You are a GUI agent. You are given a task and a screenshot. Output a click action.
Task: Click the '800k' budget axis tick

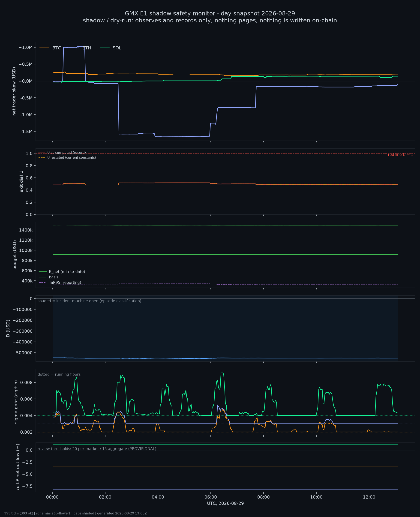[27, 261]
